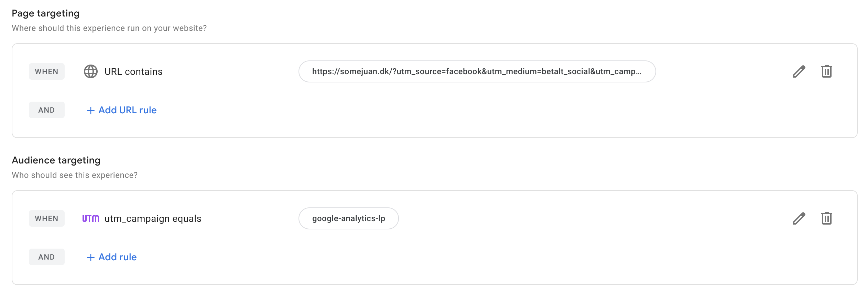Click the AND badge beside Add URL rule
Viewport: 868px width, 296px height.
click(x=47, y=110)
